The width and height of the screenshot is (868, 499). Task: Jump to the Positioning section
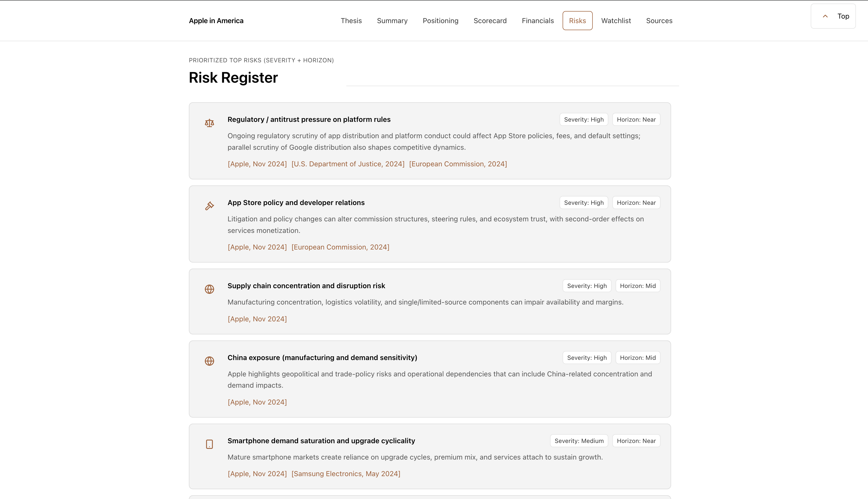pyautogui.click(x=440, y=21)
